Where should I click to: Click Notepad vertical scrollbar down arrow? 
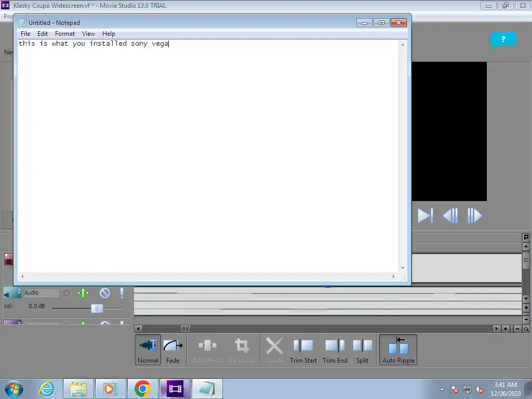click(403, 268)
